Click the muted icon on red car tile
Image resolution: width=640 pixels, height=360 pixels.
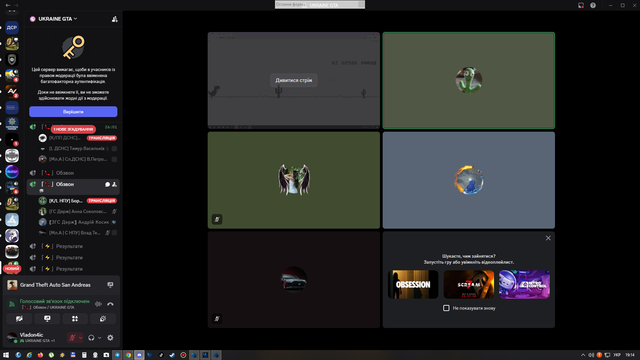(x=217, y=318)
